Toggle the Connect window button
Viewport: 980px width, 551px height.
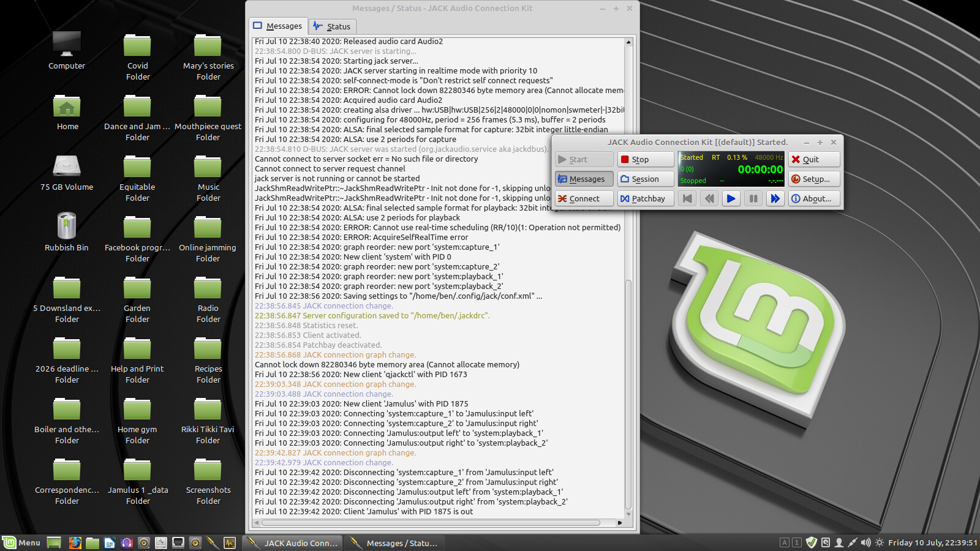[x=584, y=198]
